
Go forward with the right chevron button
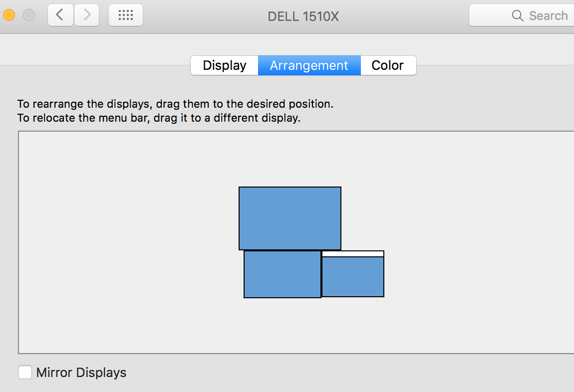pos(87,15)
